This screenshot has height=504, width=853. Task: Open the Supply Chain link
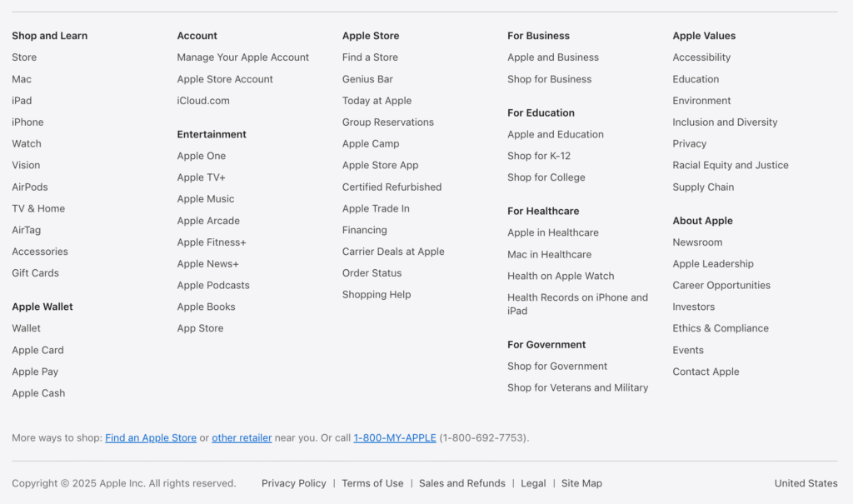tap(703, 187)
